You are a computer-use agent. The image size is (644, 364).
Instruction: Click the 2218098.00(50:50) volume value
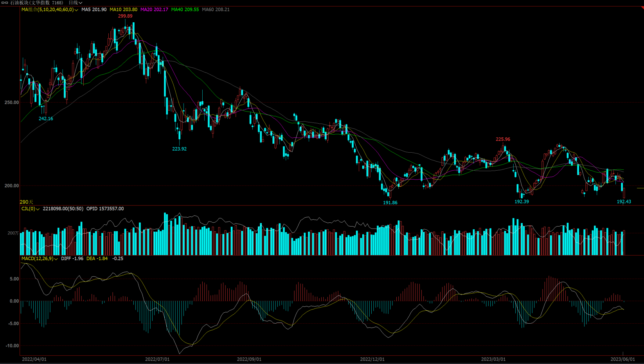[x=63, y=209]
